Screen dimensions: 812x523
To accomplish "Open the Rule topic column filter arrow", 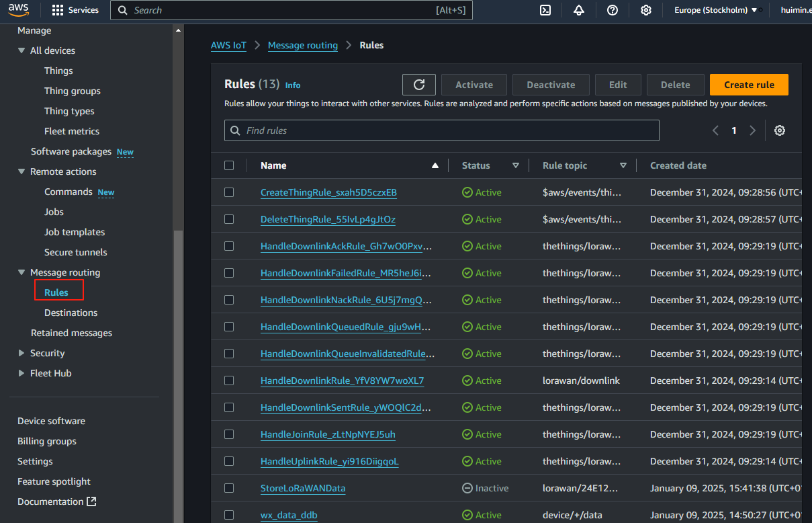I will (623, 165).
